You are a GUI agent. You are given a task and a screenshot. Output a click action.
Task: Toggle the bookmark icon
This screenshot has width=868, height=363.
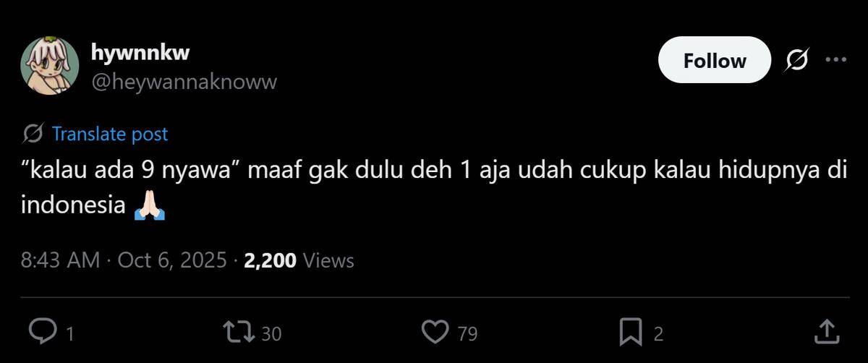click(x=631, y=333)
